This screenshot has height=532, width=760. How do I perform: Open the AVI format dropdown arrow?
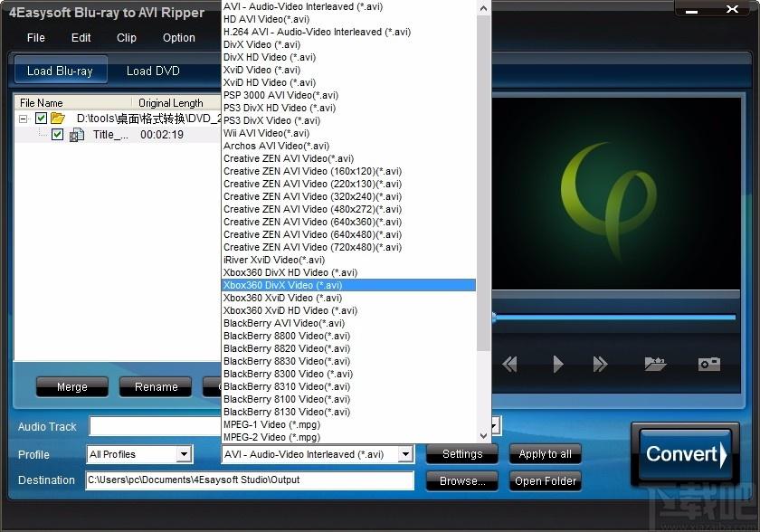405,454
